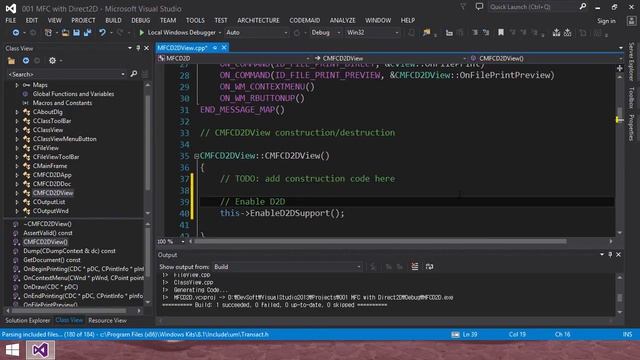
Task: Open the Properties side tab
Action: click(631, 128)
